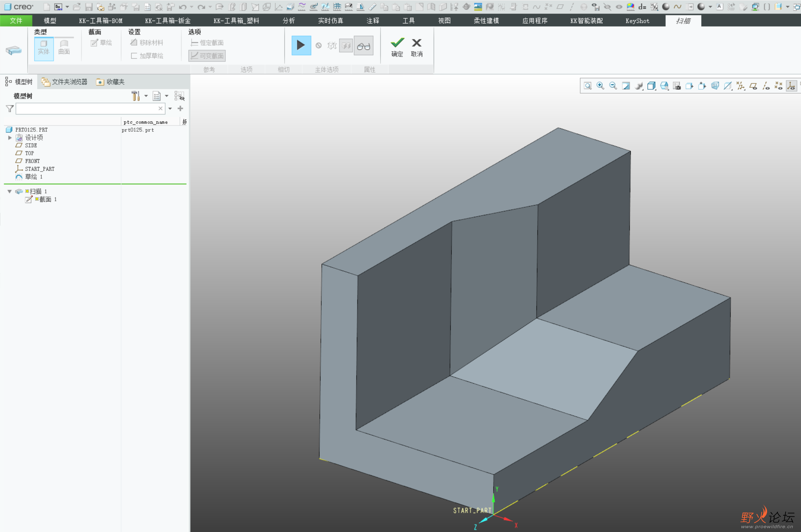Toggle Remove Material (移除材料) option
Screen dimensions: 801x532
point(146,43)
